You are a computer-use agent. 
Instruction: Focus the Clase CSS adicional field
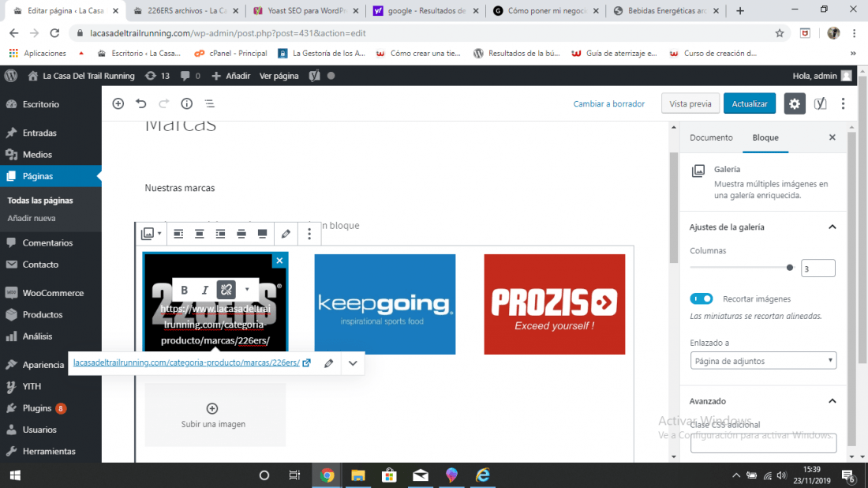[763, 443]
